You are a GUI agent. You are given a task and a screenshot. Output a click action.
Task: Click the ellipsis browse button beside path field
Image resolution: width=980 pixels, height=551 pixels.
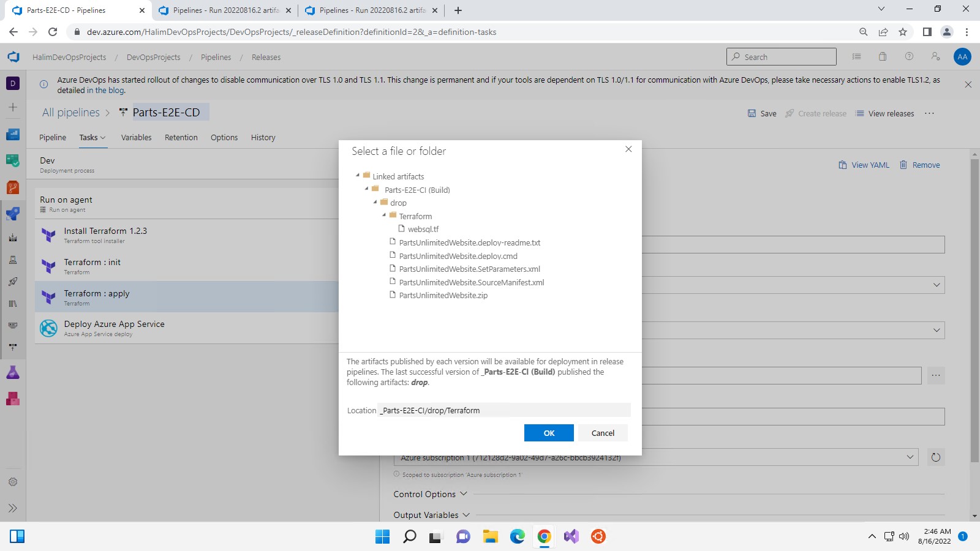click(936, 375)
